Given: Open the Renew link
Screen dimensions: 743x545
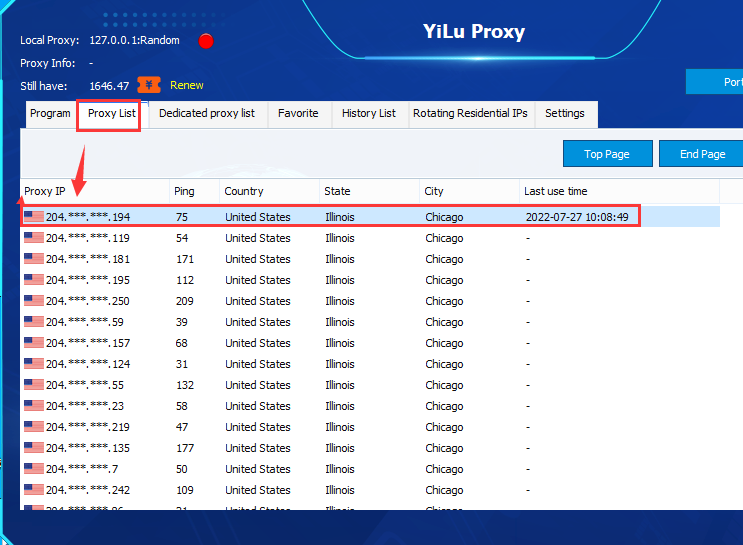Looking at the screenshot, I should 187,86.
